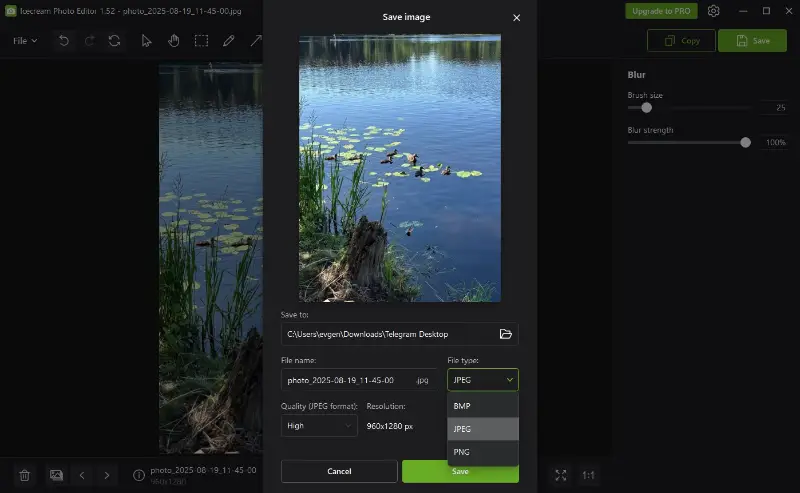Click the undo arrow in the toolbar
The width and height of the screenshot is (800, 493).
click(64, 41)
